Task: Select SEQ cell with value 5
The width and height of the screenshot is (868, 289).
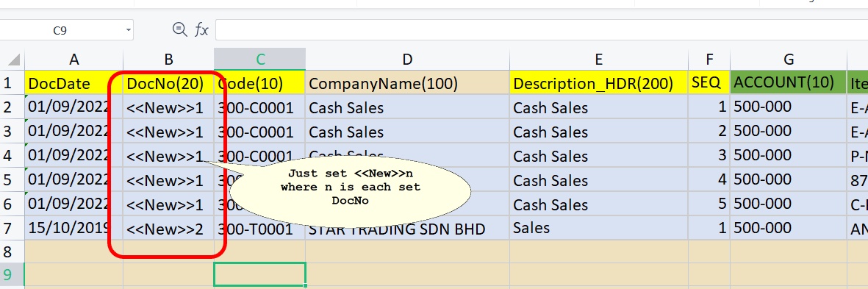Action: coord(709,204)
